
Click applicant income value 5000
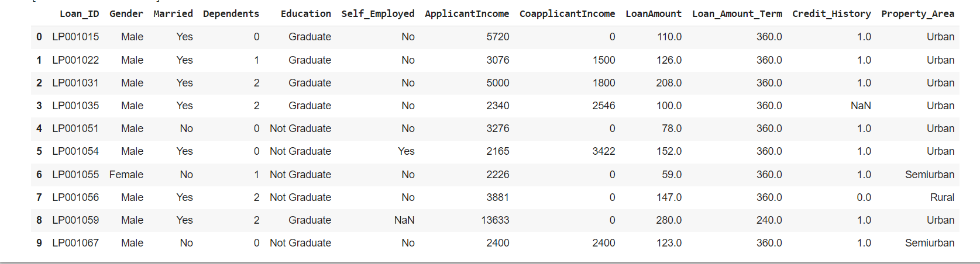(498, 83)
